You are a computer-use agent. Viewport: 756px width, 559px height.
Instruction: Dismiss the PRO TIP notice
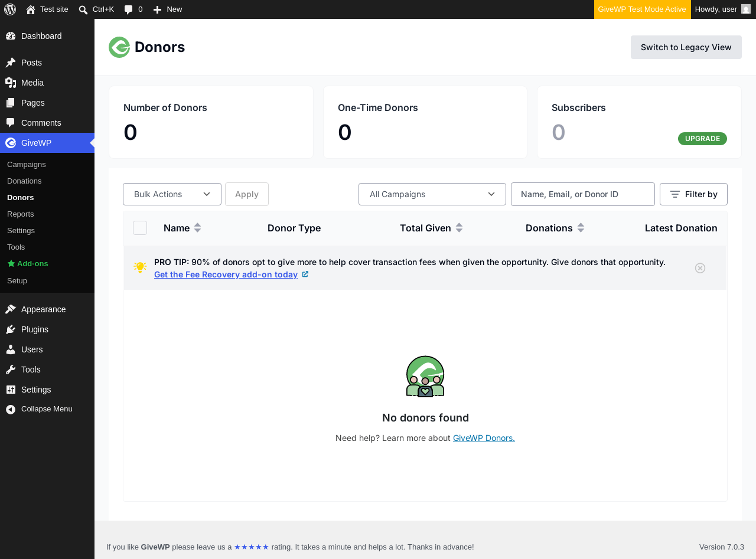pos(700,268)
